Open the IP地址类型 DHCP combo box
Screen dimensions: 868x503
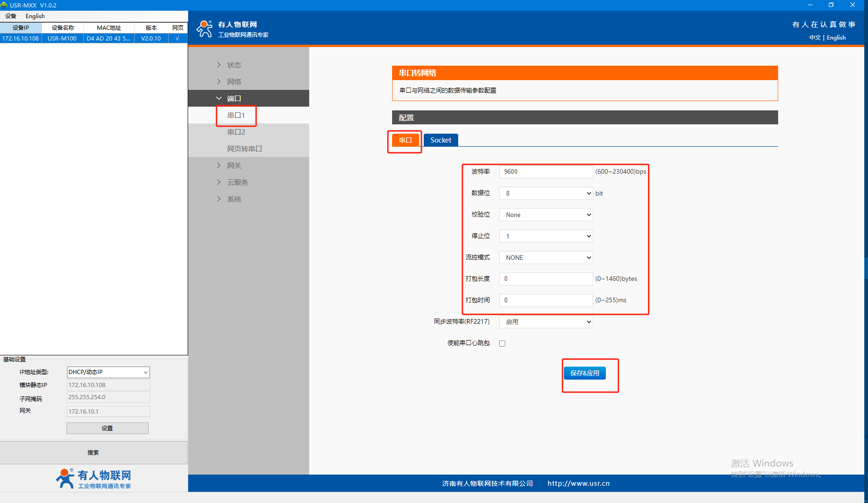pyautogui.click(x=108, y=372)
